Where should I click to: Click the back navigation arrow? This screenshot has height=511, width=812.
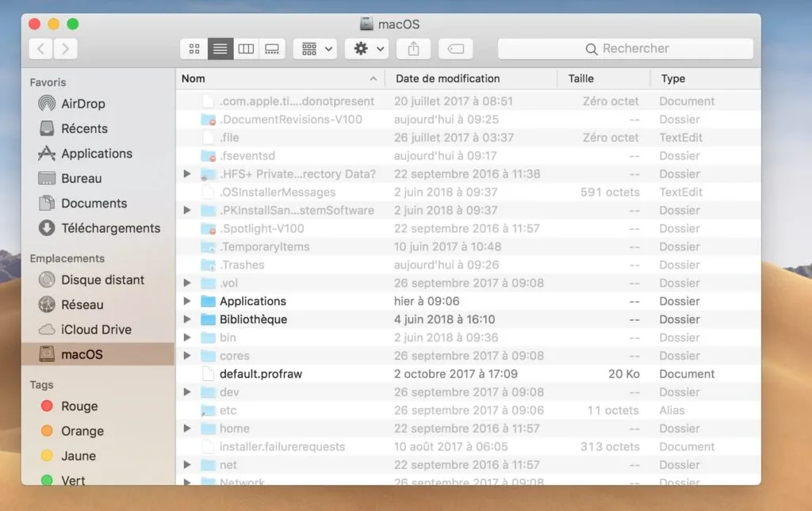coord(40,48)
